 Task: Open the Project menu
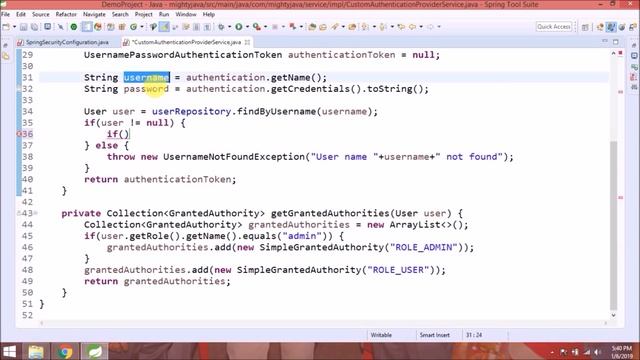pyautogui.click(x=143, y=14)
